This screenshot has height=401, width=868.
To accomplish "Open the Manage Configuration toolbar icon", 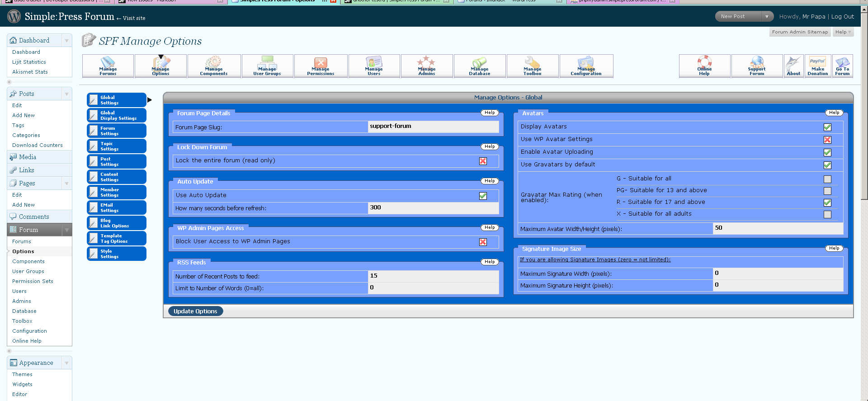I will point(586,66).
